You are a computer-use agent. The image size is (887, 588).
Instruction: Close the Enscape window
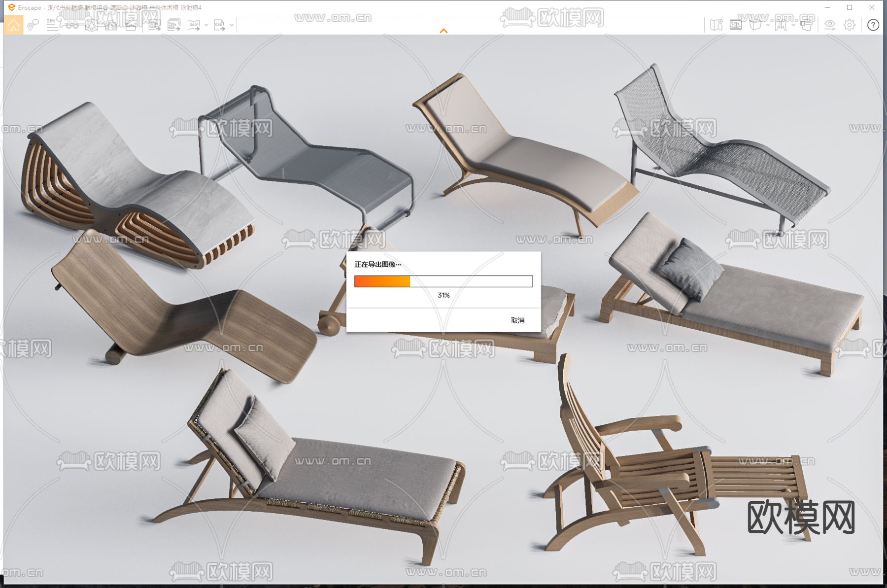pyautogui.click(x=872, y=7)
